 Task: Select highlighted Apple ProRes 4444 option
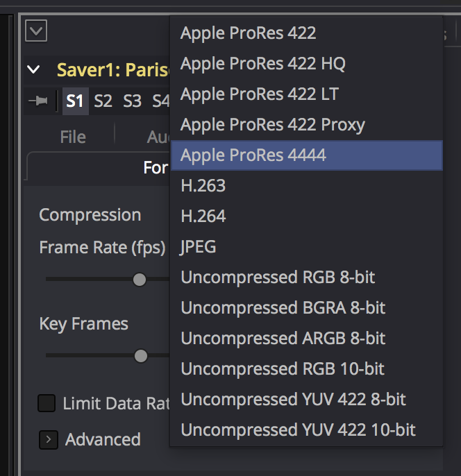306,155
